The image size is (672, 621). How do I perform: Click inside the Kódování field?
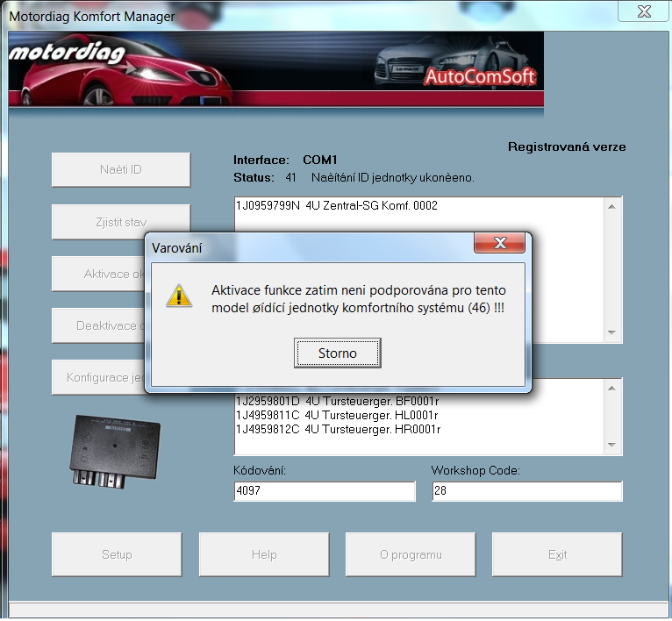pyautogui.click(x=324, y=491)
